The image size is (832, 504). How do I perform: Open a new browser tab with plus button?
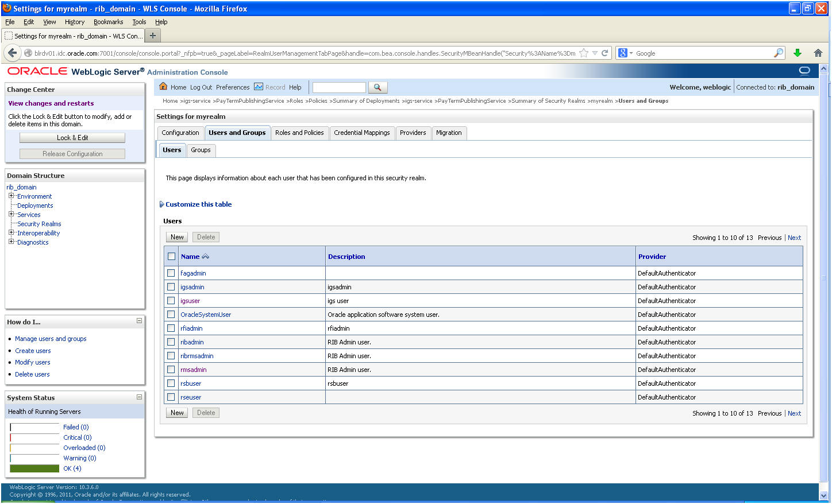pyautogui.click(x=153, y=36)
